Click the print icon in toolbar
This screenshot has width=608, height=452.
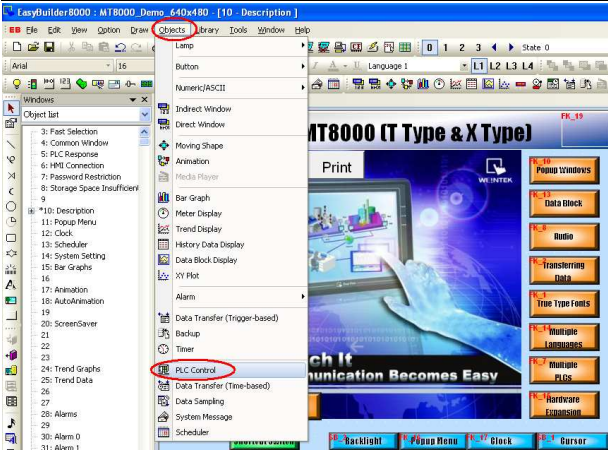pos(340,47)
